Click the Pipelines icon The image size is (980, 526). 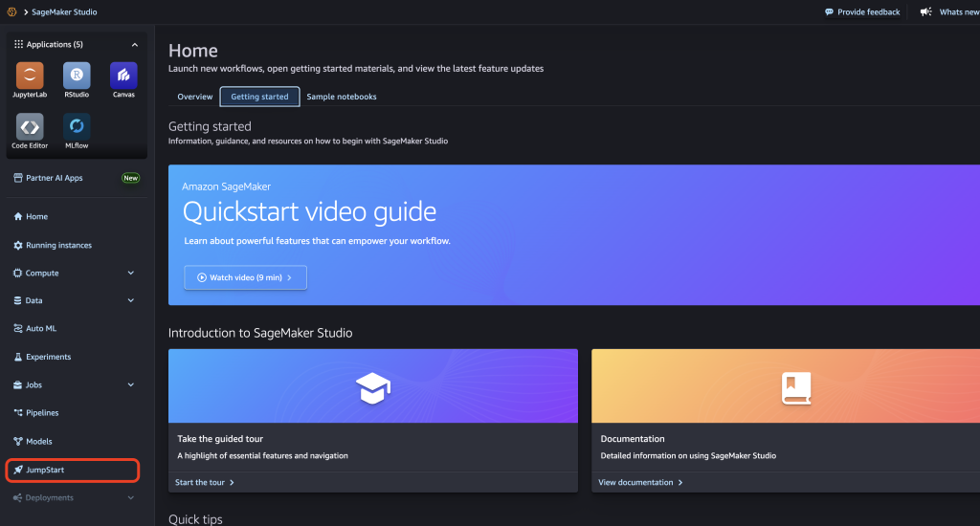[18, 413]
